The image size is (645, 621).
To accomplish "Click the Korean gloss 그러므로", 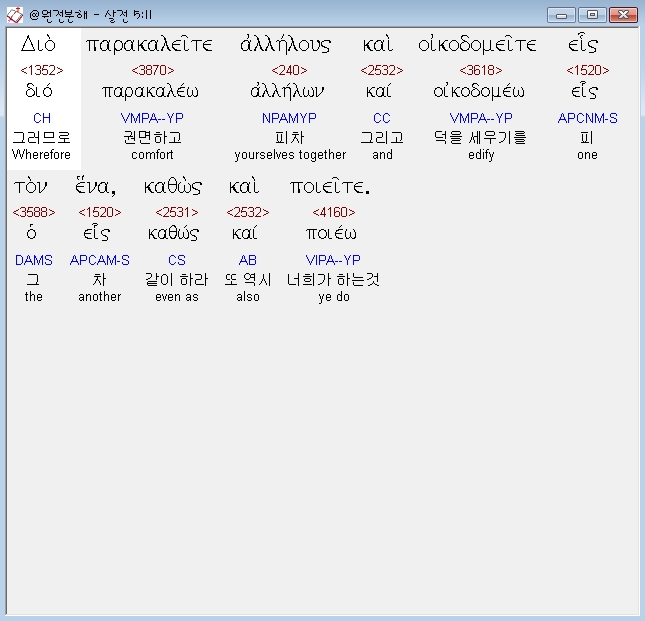I will tap(41, 137).
